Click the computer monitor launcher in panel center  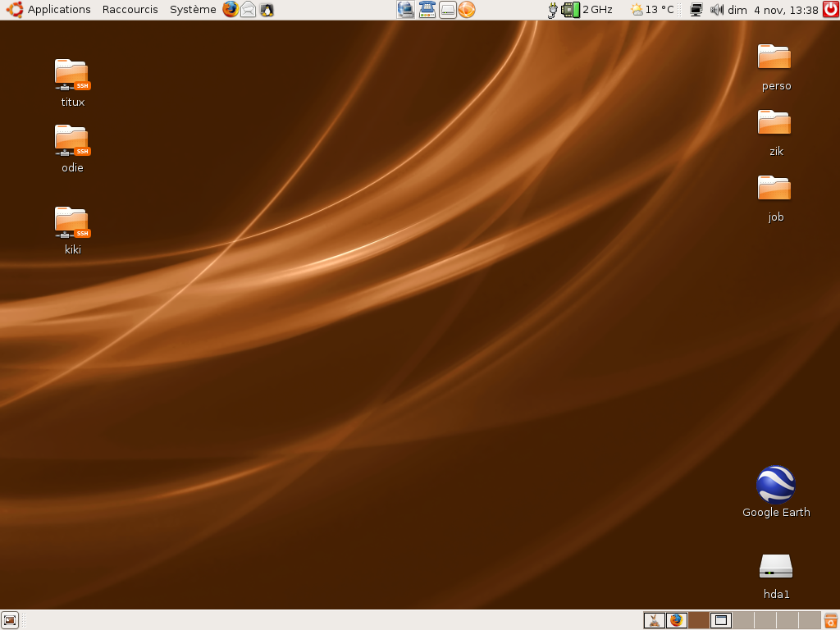click(x=405, y=10)
